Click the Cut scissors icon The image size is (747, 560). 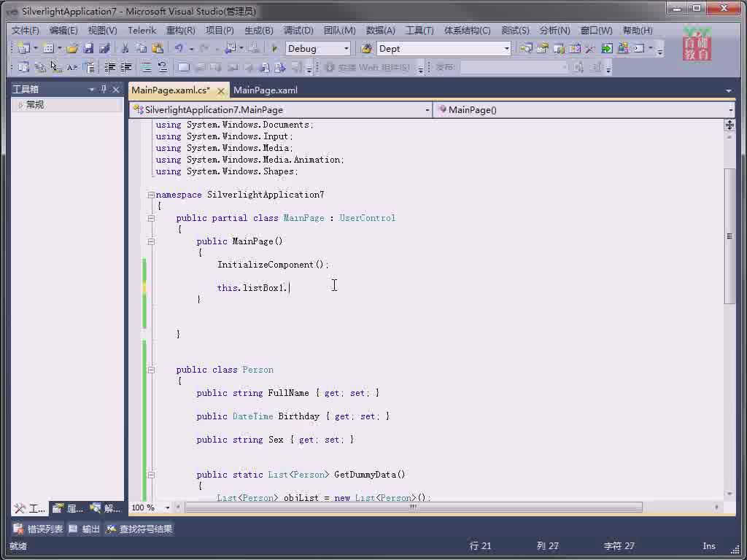(x=125, y=48)
